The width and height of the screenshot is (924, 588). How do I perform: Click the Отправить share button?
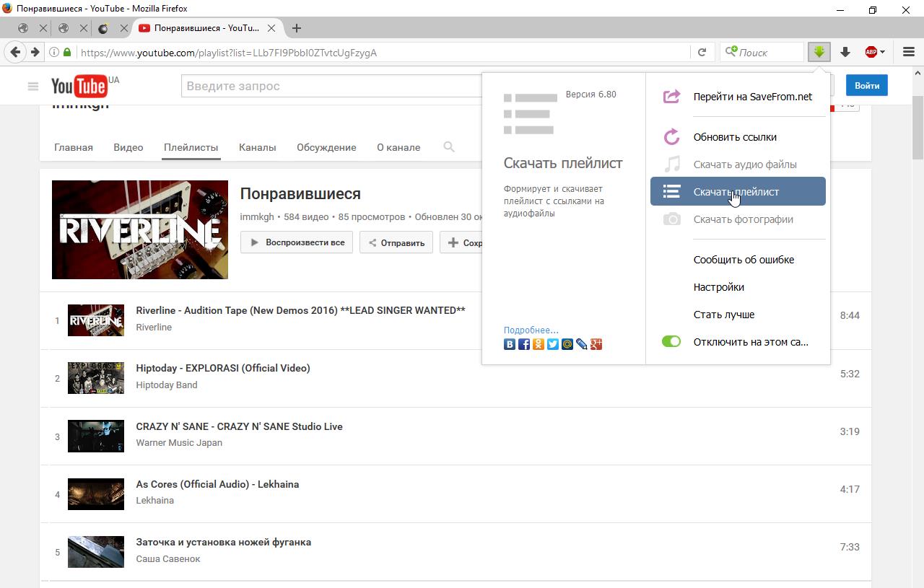(x=396, y=242)
